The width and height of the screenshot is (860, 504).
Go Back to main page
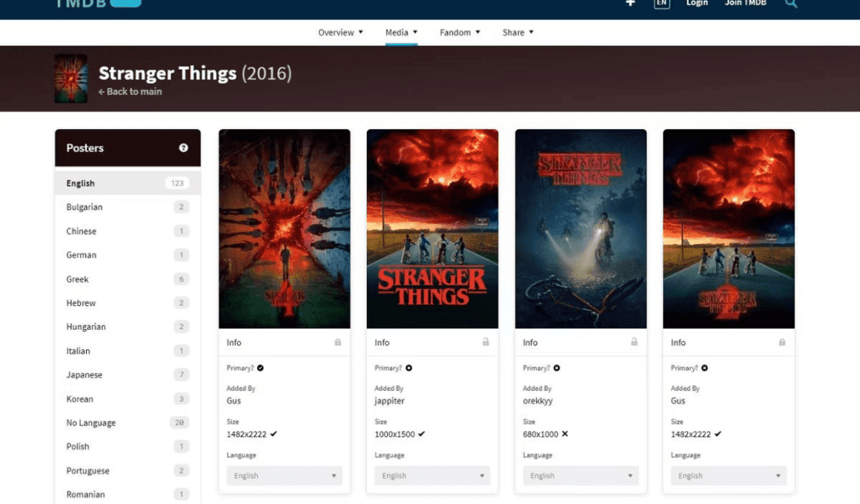coord(130,92)
